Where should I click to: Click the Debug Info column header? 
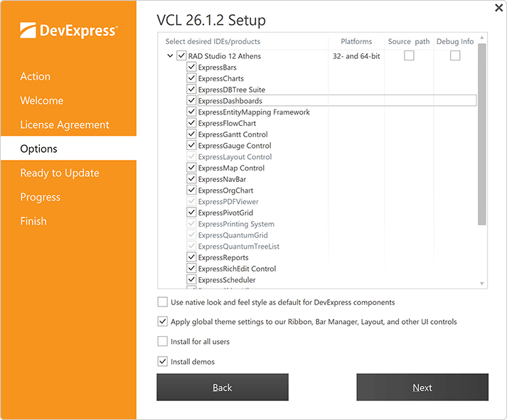coord(455,41)
